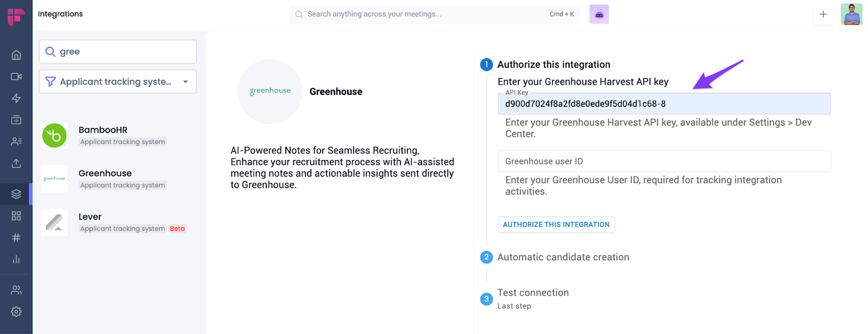The image size is (868, 334).
Task: Open the user profile avatar
Action: (x=851, y=14)
